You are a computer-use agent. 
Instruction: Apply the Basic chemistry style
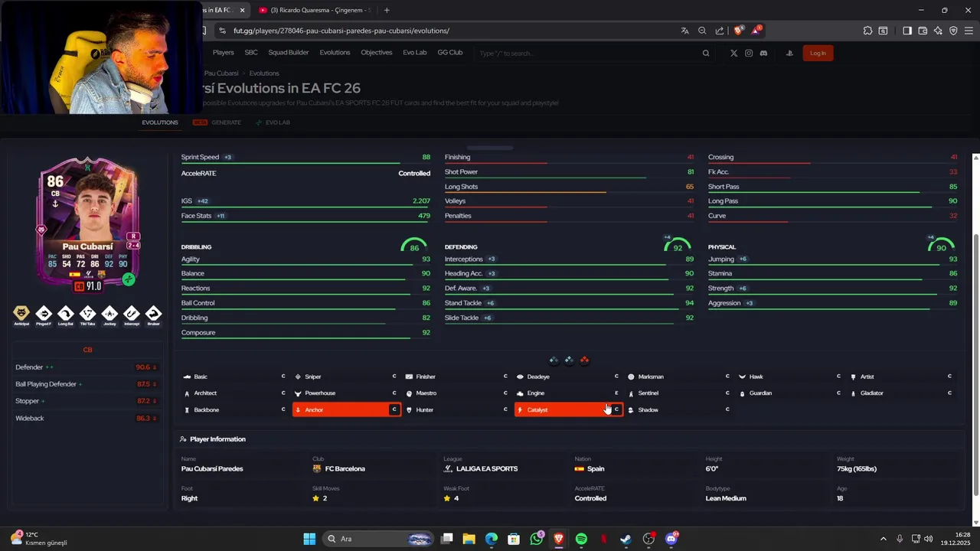pos(234,377)
